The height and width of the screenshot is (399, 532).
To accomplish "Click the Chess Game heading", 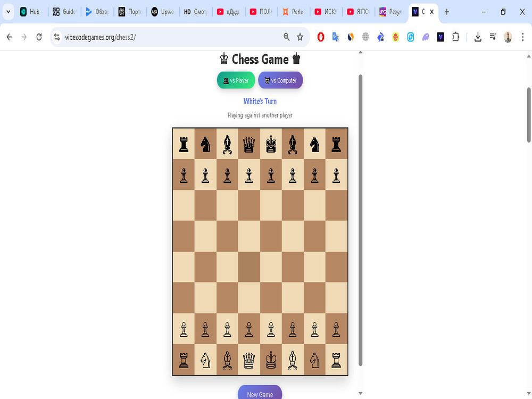I will (x=260, y=60).
